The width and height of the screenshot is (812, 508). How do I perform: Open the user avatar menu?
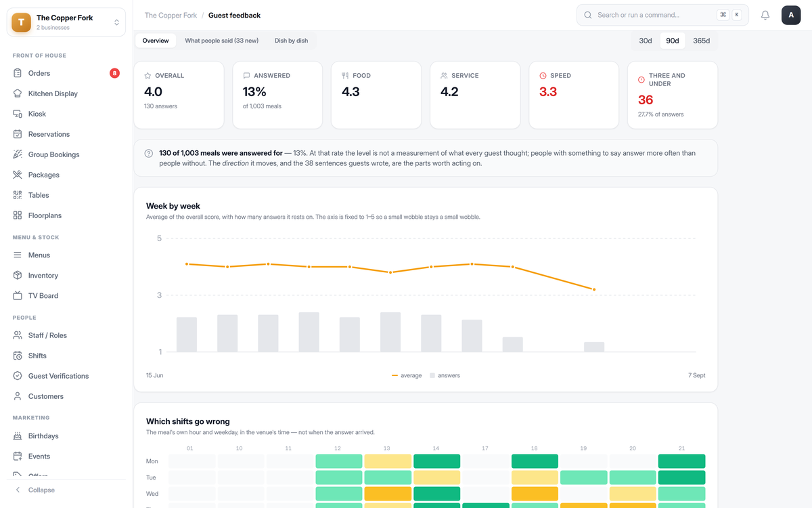791,15
